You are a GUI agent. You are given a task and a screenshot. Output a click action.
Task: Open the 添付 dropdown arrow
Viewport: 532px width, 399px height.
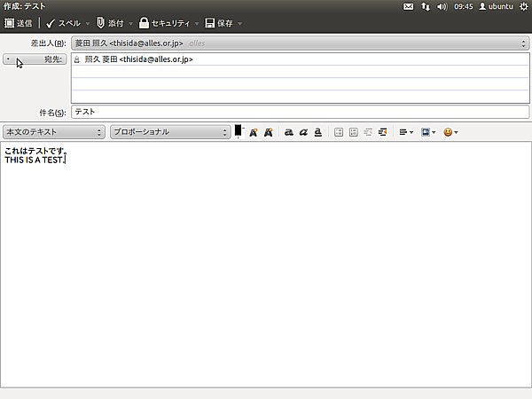tap(130, 23)
